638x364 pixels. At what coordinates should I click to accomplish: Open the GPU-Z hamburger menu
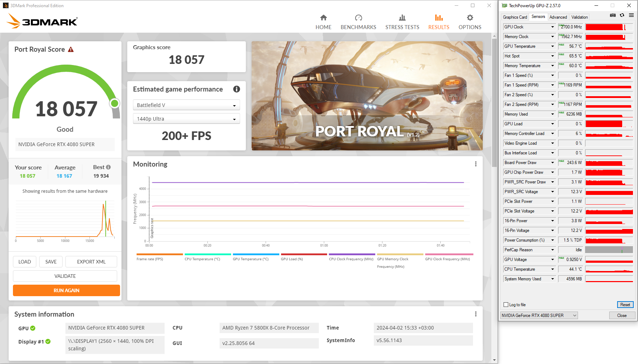pyautogui.click(x=631, y=15)
